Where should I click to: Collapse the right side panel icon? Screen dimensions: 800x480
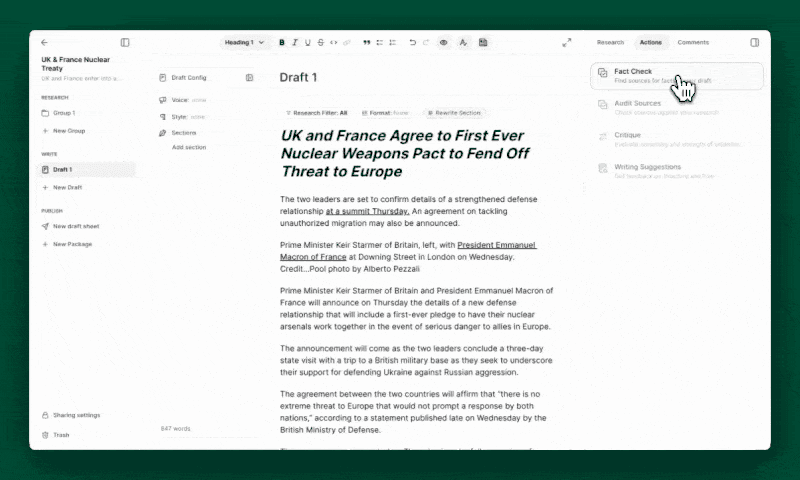coord(755,42)
